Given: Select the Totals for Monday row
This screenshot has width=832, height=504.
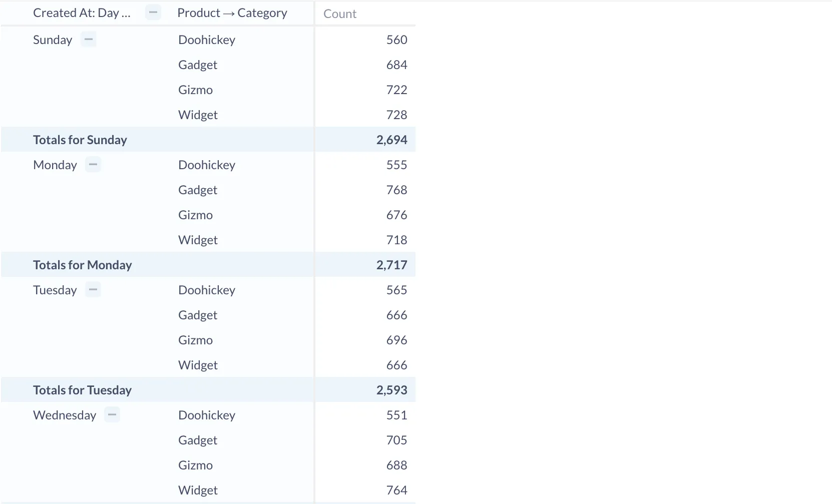Looking at the screenshot, I should point(82,264).
